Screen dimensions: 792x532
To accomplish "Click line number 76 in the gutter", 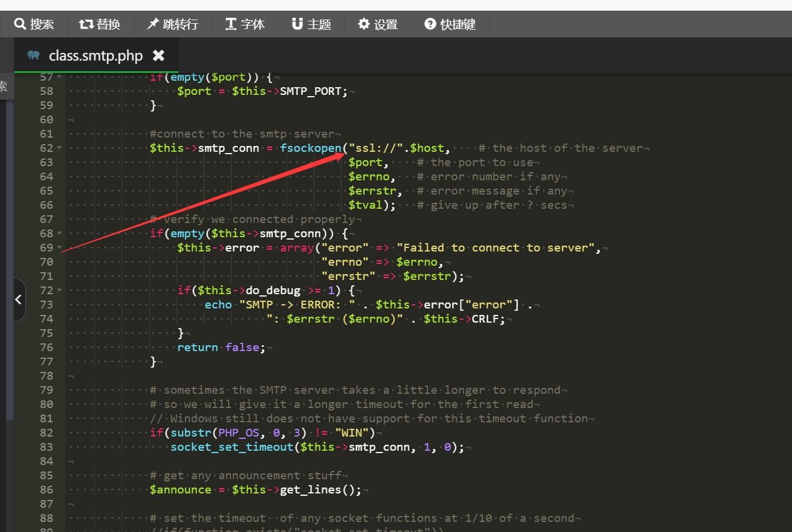I will [46, 348].
